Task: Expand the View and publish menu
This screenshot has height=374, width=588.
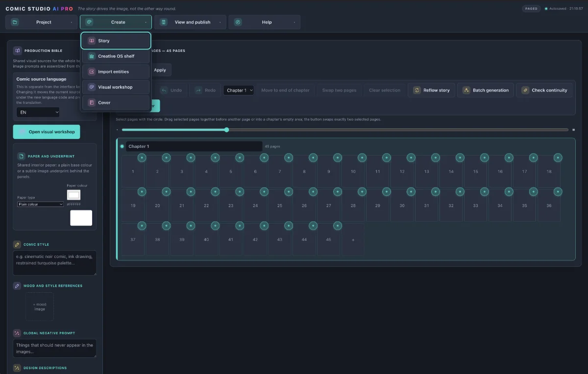Action: coord(190,22)
